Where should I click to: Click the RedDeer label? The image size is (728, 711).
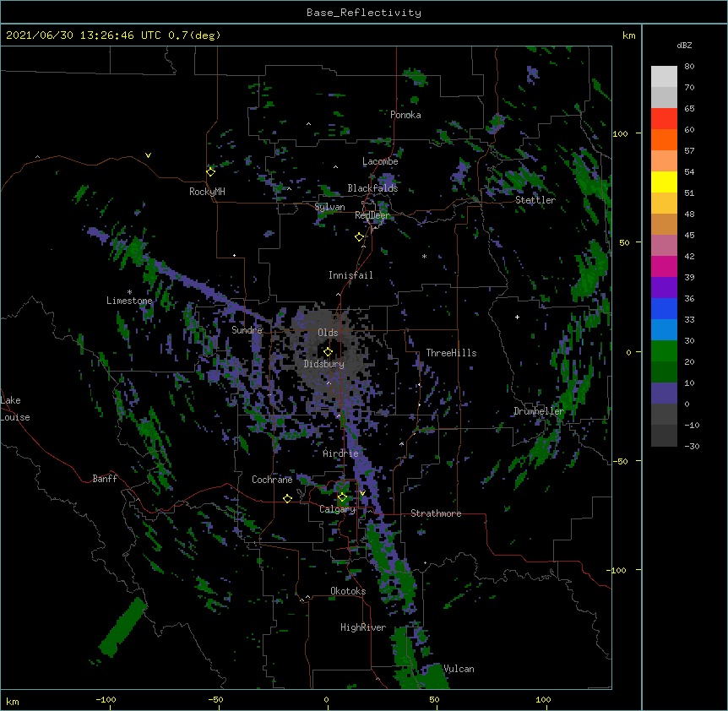click(372, 215)
